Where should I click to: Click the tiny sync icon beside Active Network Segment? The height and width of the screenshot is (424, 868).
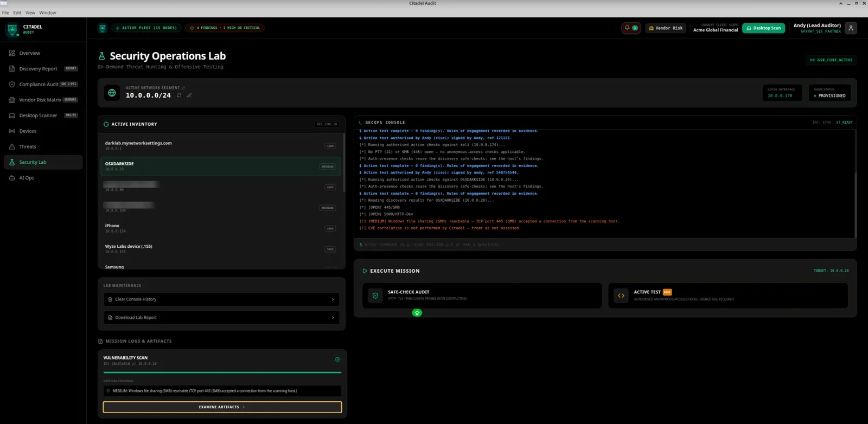183,88
